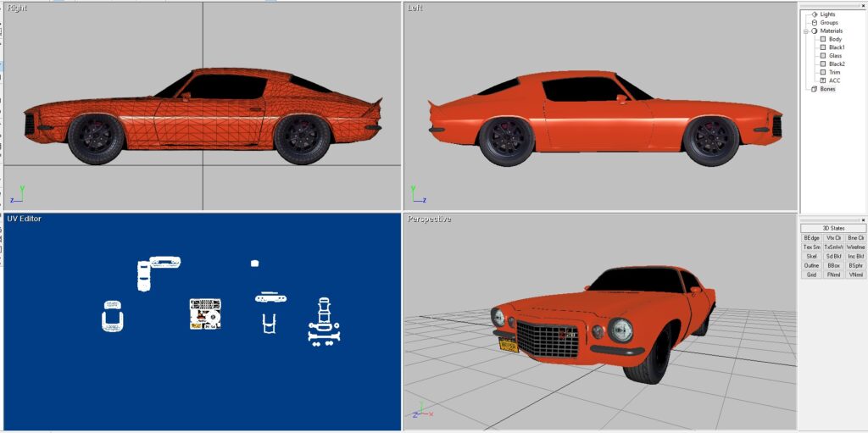Toggle the Tex Sm display state
Viewport: 868px width, 433px height.
pyautogui.click(x=811, y=247)
